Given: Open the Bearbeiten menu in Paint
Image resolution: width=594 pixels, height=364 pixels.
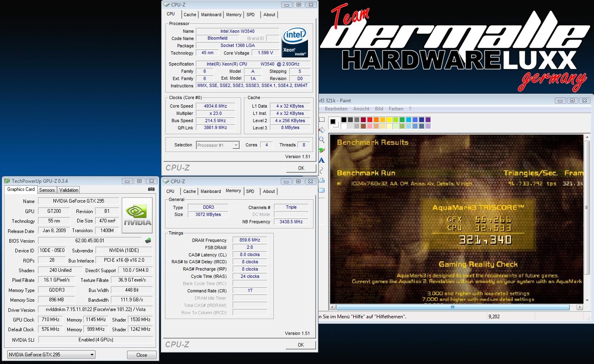Looking at the screenshot, I should click(336, 109).
